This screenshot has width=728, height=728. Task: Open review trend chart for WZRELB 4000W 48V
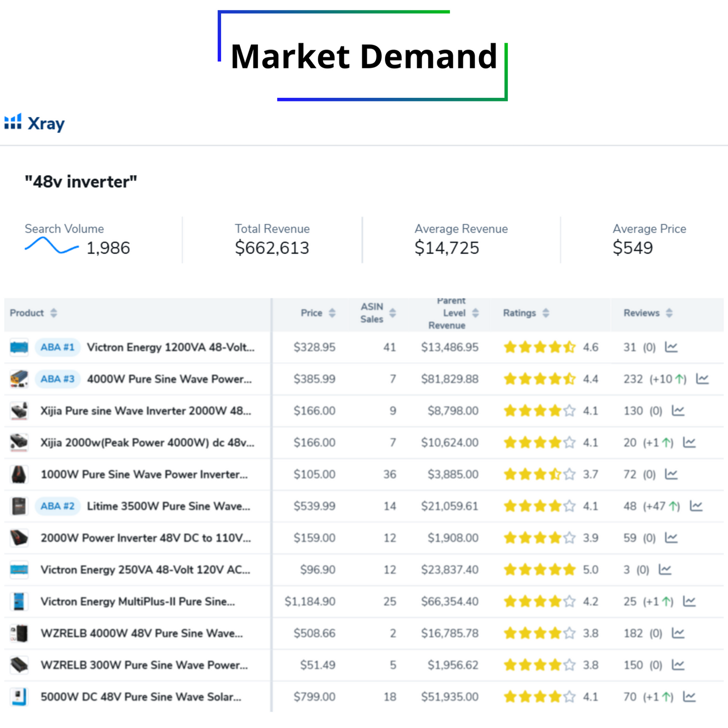coord(678,633)
